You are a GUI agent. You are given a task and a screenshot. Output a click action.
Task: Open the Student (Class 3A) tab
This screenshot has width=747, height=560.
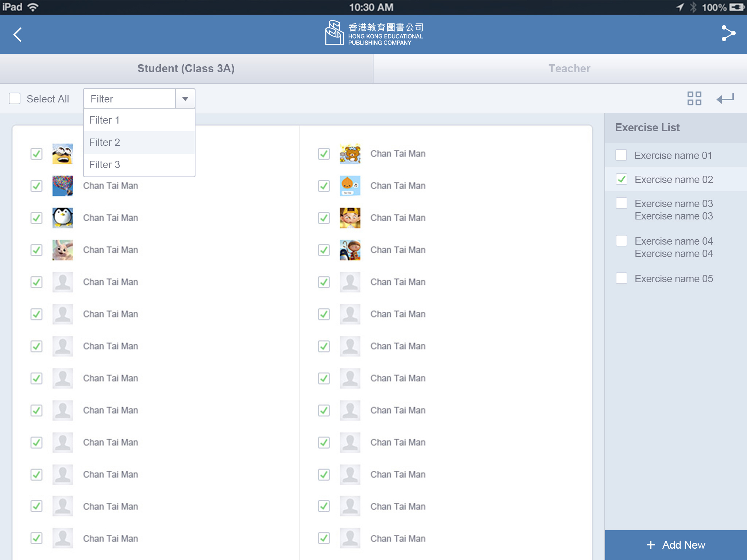(186, 69)
